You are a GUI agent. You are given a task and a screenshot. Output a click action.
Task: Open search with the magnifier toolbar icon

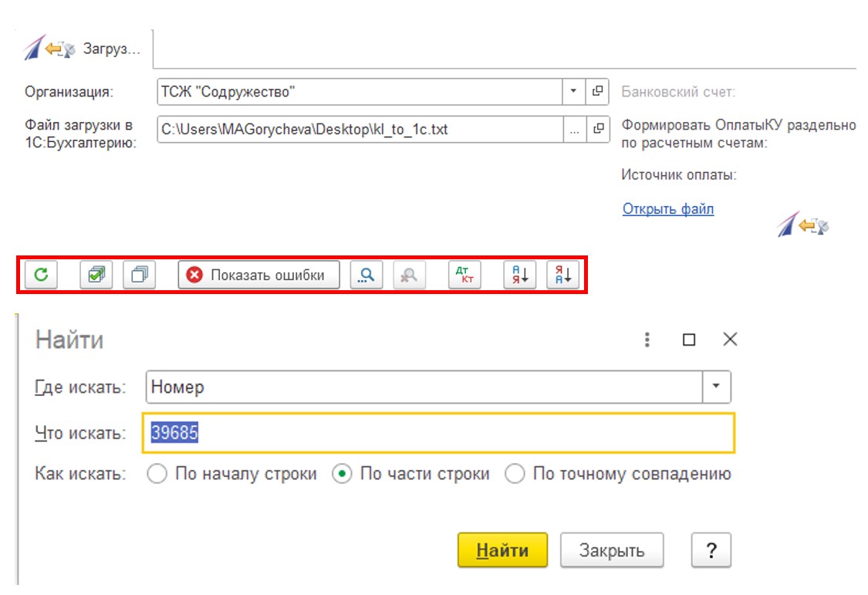[366, 275]
